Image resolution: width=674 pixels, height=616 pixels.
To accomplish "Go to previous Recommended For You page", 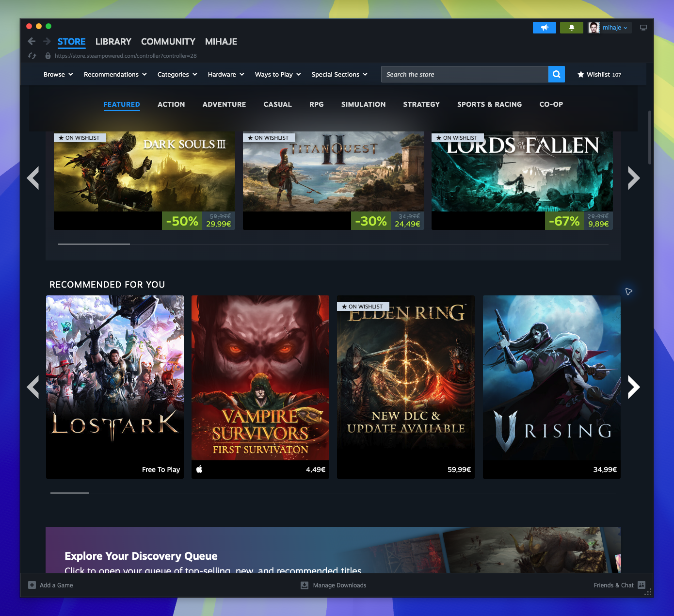I will pyautogui.click(x=33, y=387).
